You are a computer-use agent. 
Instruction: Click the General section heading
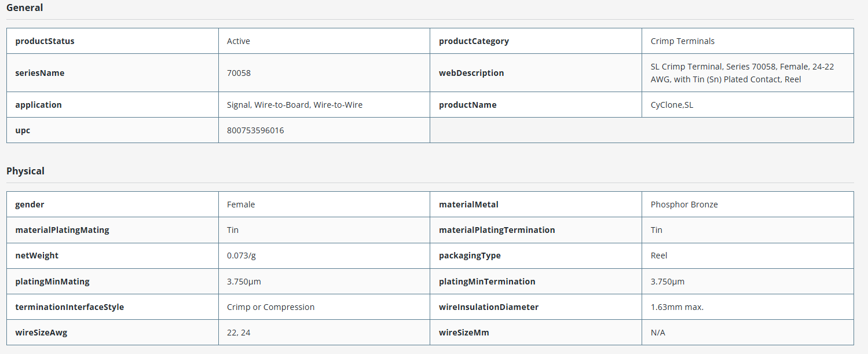[x=25, y=8]
